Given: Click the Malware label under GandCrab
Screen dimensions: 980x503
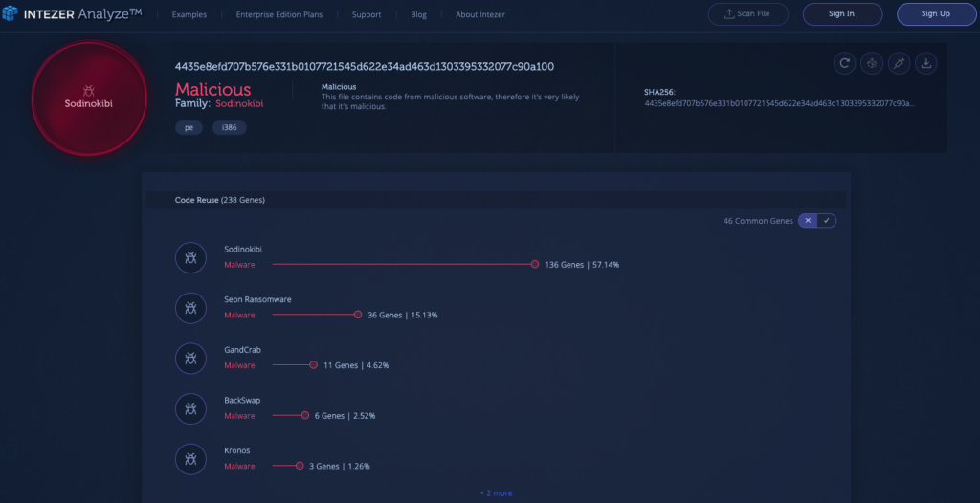Looking at the screenshot, I should tap(239, 365).
